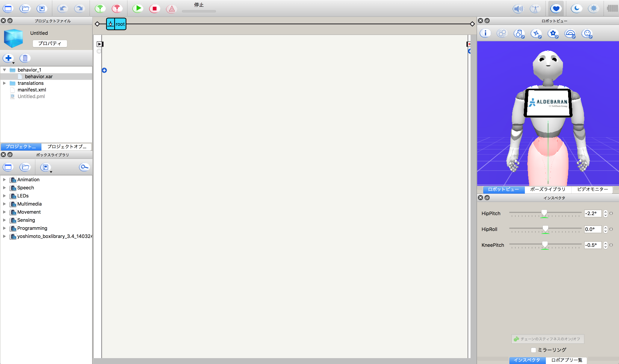Play the behavior with green play button
The image size is (619, 364).
click(138, 9)
